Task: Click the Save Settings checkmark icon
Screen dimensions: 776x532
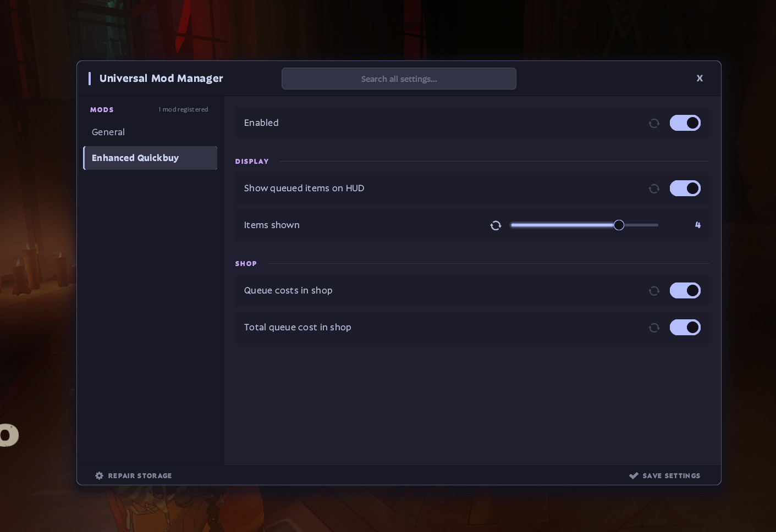Action: (x=634, y=475)
